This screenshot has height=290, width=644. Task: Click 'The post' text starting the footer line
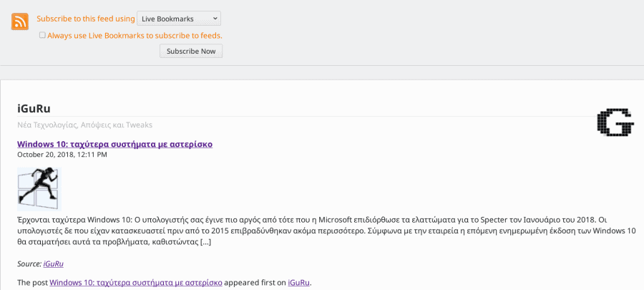click(32, 282)
